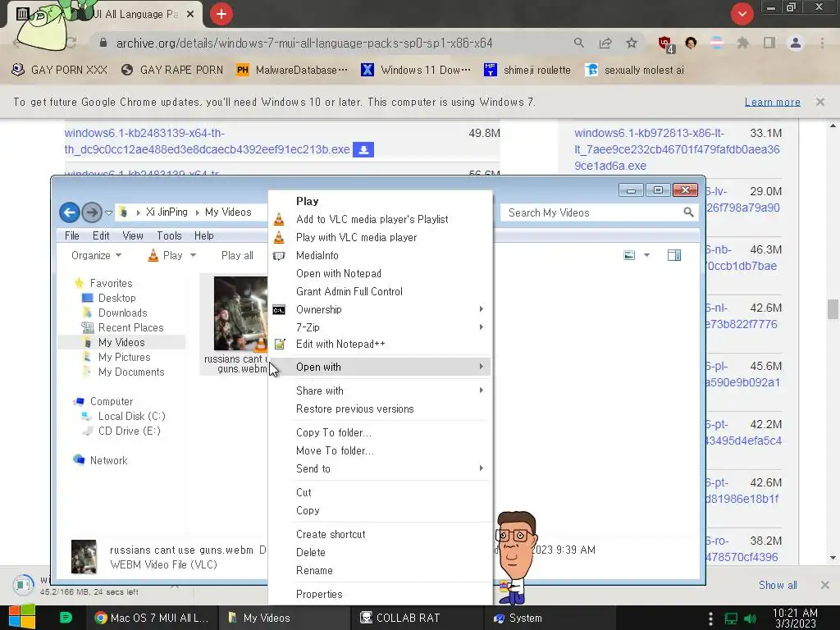Image resolution: width=840 pixels, height=630 pixels.
Task: Open the Tools menu in Explorer
Action: point(169,235)
